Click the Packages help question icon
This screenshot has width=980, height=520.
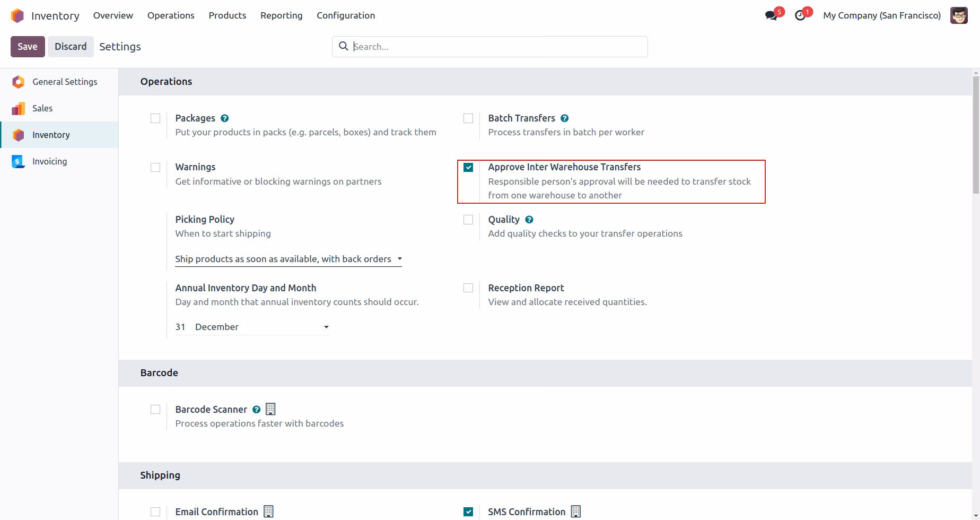(224, 118)
